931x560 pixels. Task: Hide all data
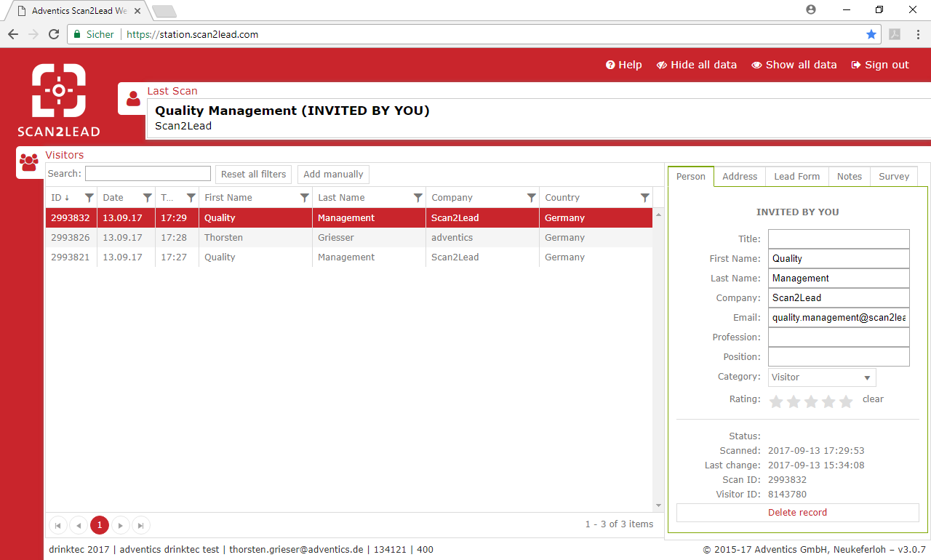click(x=697, y=65)
